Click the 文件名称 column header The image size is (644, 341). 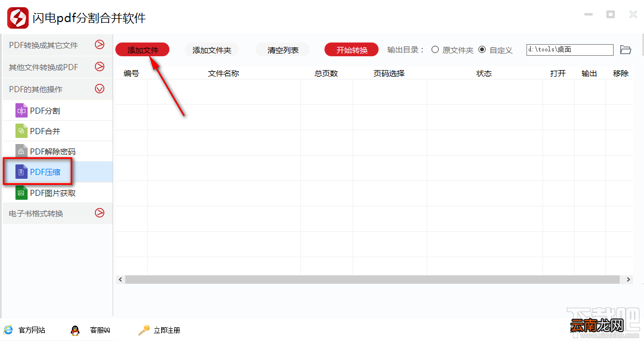(223, 73)
